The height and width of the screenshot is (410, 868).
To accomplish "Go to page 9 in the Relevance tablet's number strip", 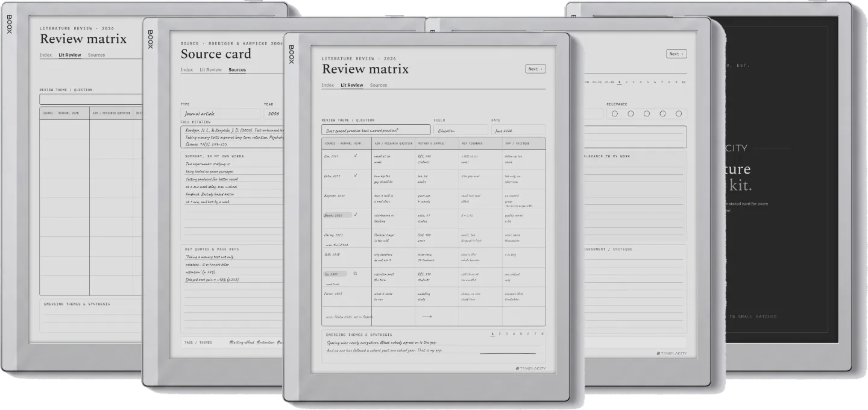I will pos(676,82).
